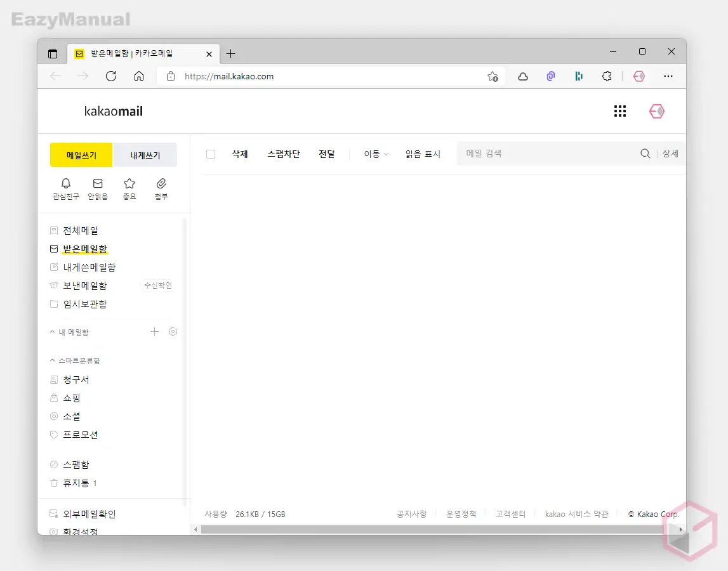Screen dimensions: 728x571
Task: Click the address bar URL
Action: click(229, 77)
